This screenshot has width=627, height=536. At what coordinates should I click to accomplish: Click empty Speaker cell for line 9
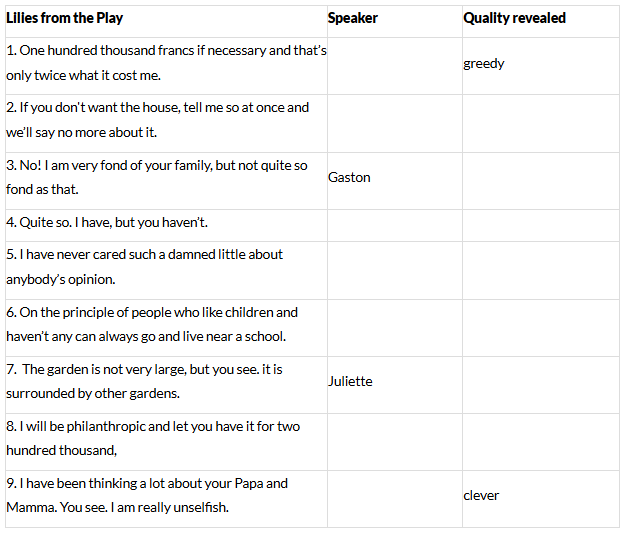click(395, 499)
